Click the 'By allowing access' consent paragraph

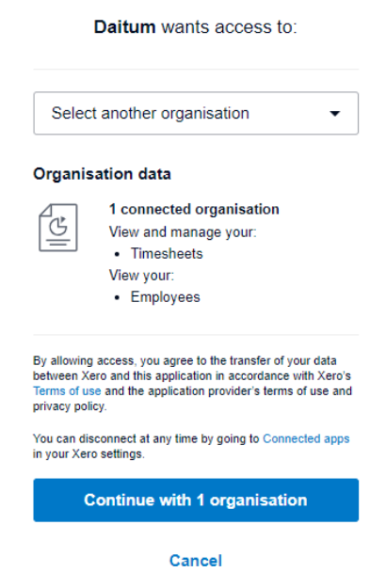tap(192, 384)
